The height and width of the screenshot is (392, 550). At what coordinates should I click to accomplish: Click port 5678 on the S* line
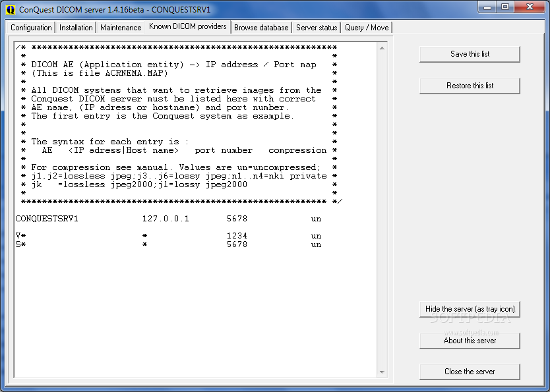[237, 244]
